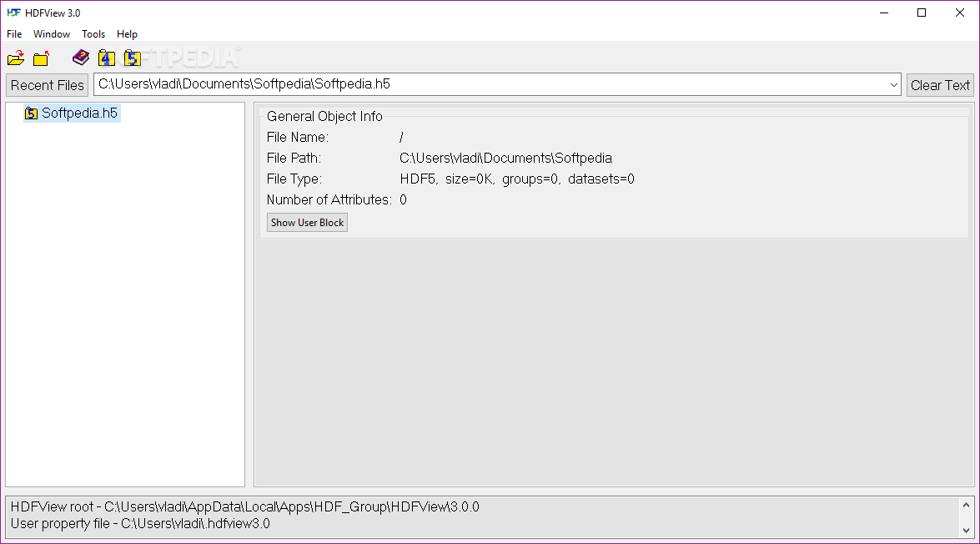Open the Tools menu

point(93,33)
